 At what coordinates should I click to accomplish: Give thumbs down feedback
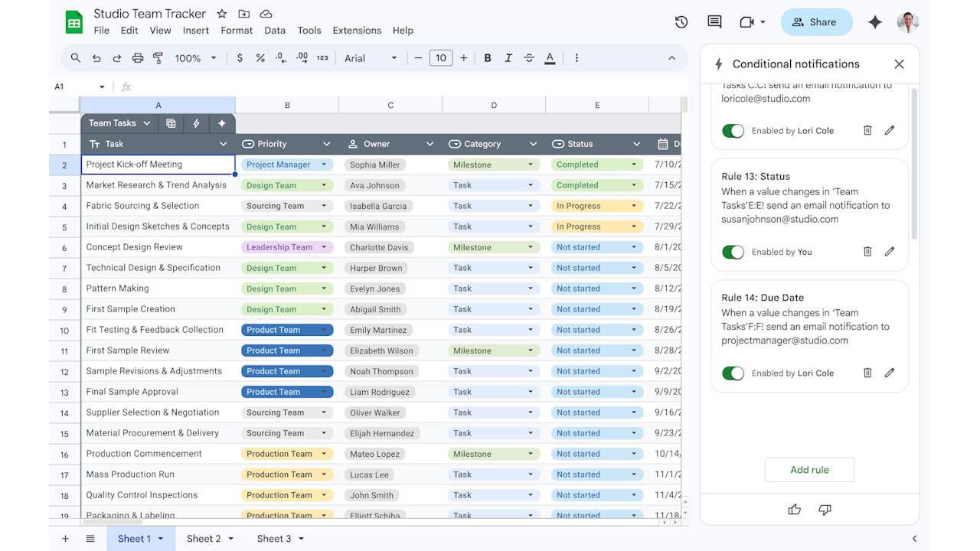[x=825, y=510]
